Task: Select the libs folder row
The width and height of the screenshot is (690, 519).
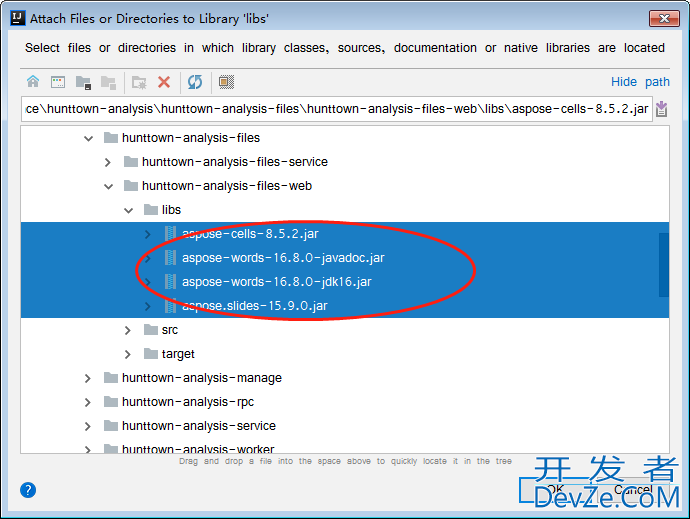Action: [345, 210]
